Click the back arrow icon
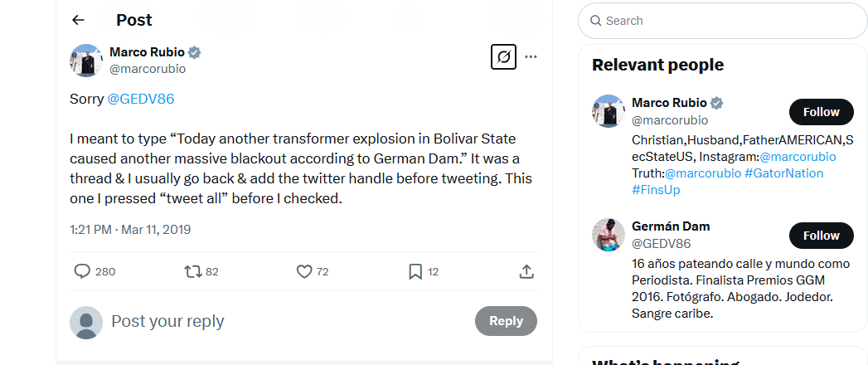 (x=79, y=20)
